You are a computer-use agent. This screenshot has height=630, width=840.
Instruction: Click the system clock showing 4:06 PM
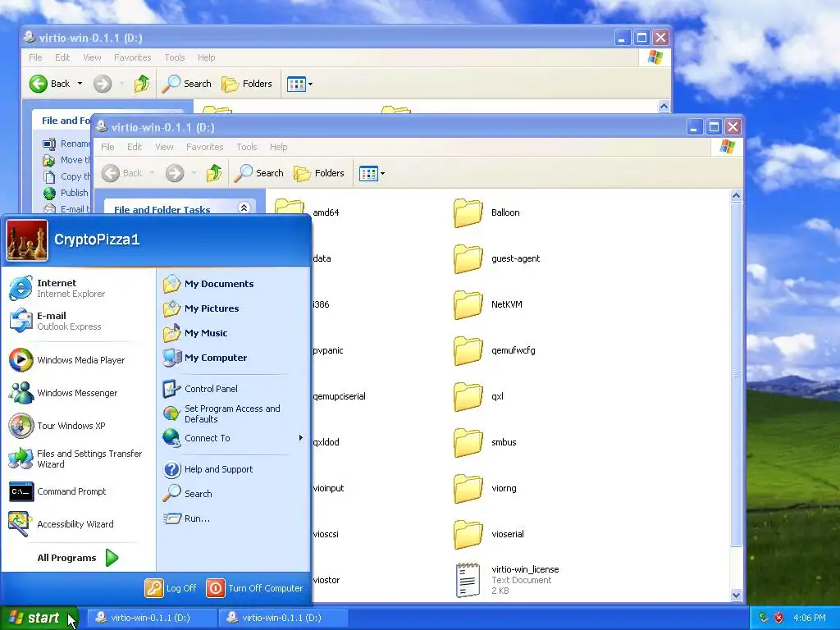[x=810, y=618]
